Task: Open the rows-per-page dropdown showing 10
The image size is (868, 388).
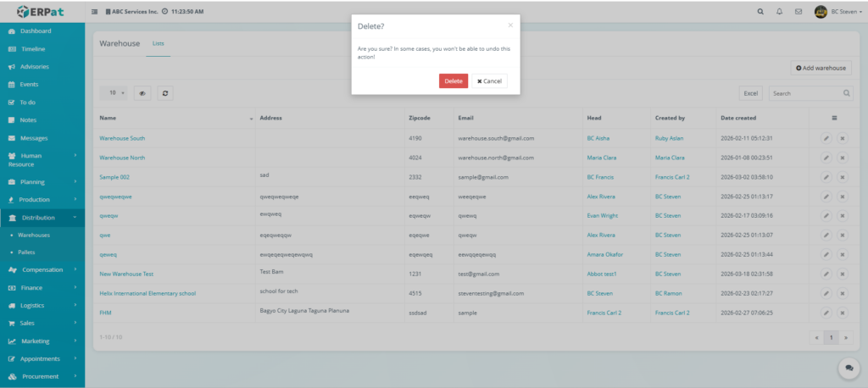Action: [x=114, y=93]
